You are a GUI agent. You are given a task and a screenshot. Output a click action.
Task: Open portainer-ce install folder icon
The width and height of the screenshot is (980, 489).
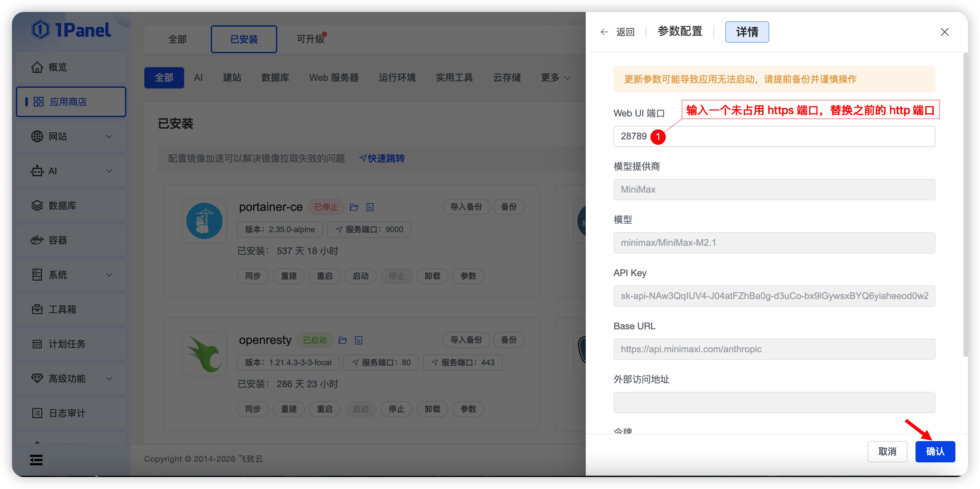tap(354, 207)
